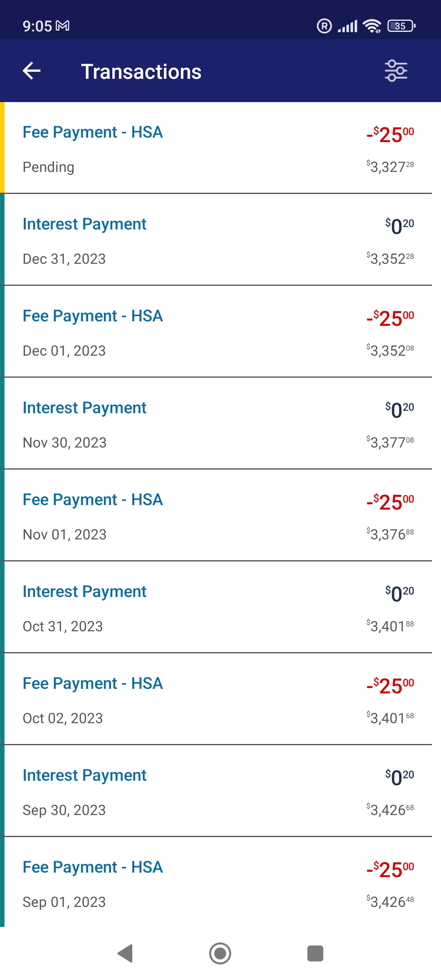The width and height of the screenshot is (441, 980).
Task: Tap the $3,327.28 balance on pending row
Action: [x=390, y=167]
